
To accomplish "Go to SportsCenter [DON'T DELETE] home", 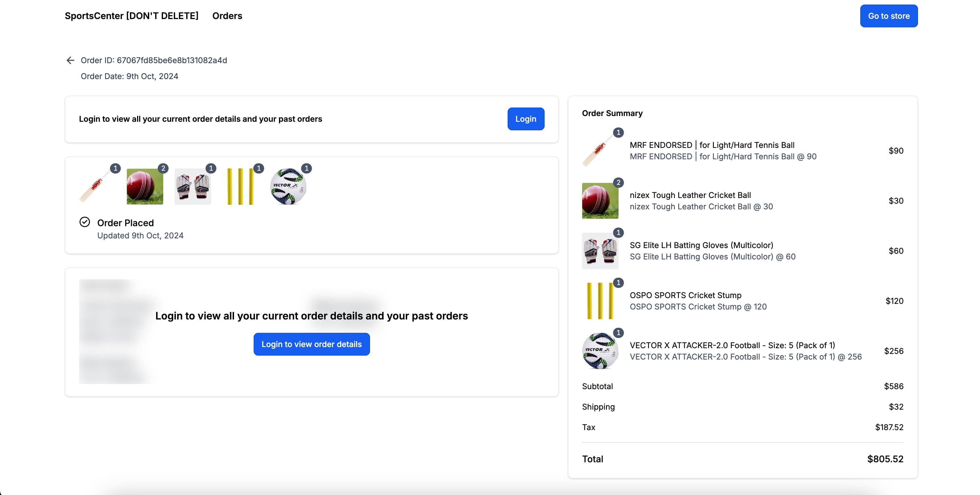I will tap(132, 16).
